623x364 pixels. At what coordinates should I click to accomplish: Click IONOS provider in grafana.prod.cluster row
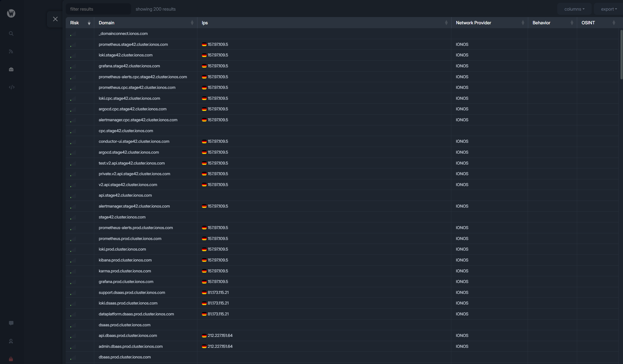coord(462,282)
